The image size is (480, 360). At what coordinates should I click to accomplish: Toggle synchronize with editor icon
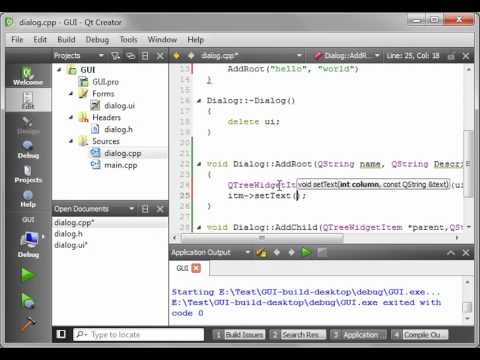point(131,56)
